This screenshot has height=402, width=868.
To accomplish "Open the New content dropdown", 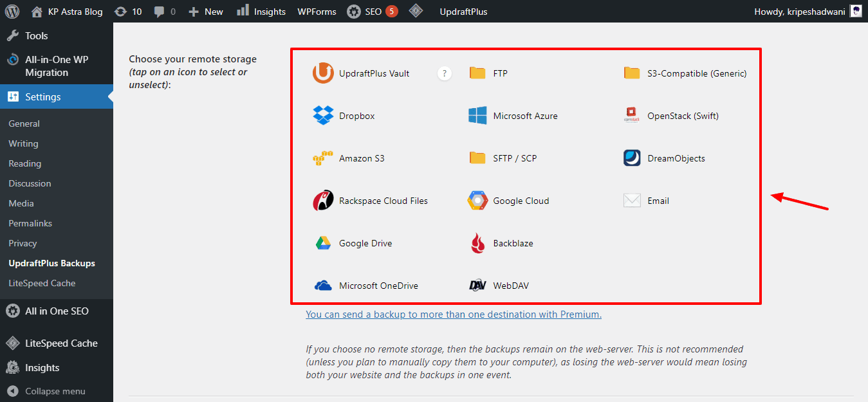I will (206, 12).
